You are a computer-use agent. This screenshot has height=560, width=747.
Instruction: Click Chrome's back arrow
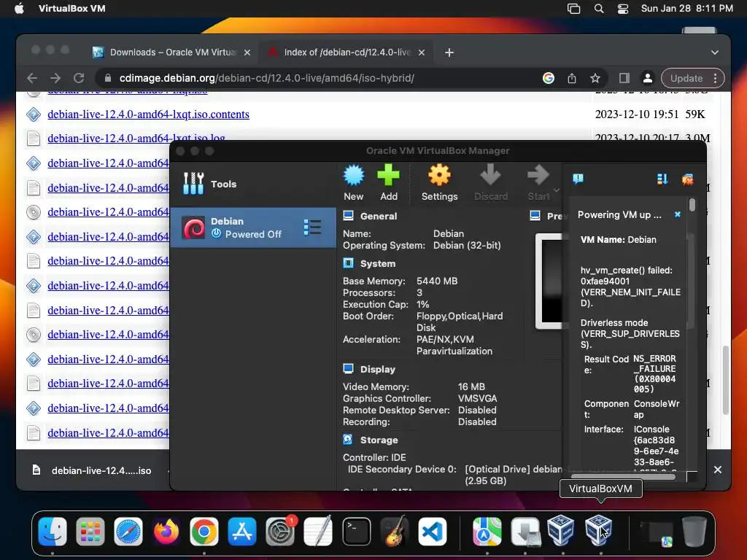[32, 78]
